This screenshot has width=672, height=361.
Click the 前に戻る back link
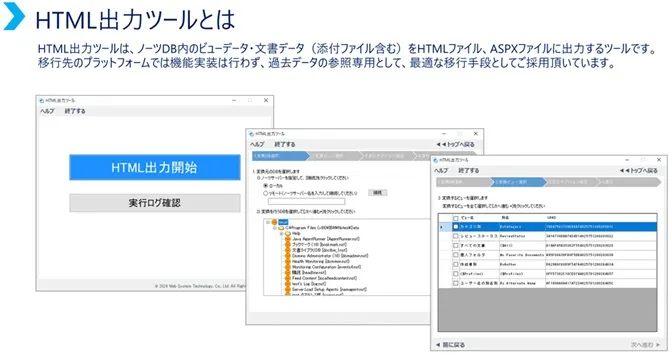[x=450, y=345]
